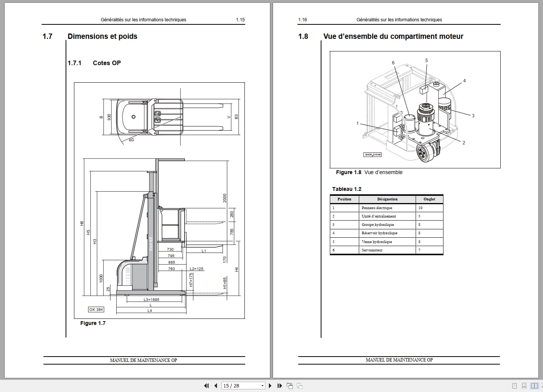Click the 'Tableau 1.2' label
543x392 pixels.
coord(347,189)
